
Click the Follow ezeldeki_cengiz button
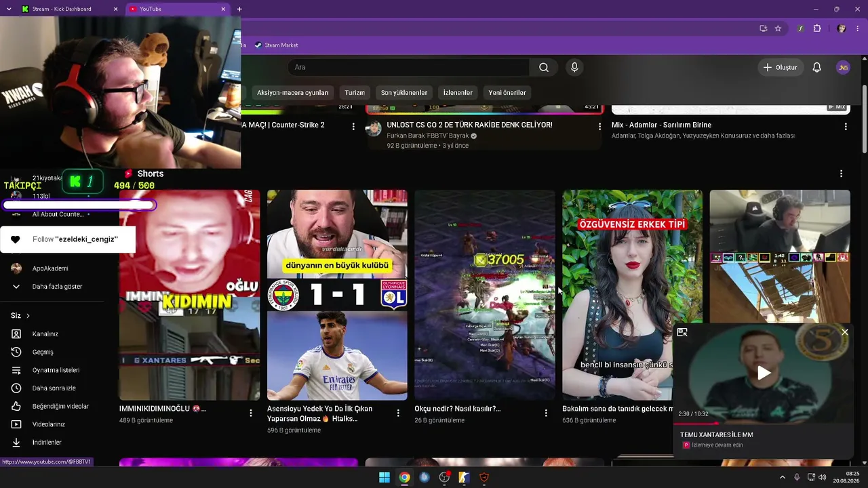[68, 239]
